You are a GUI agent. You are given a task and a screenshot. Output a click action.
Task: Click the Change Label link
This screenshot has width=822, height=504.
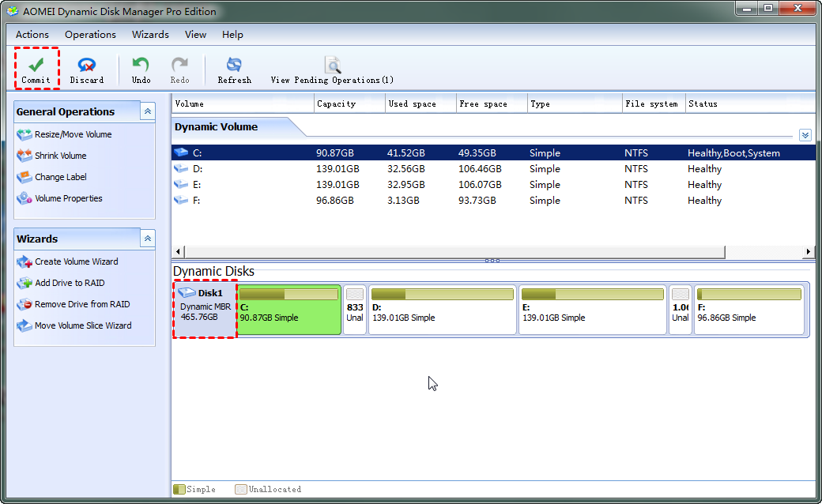pyautogui.click(x=60, y=177)
